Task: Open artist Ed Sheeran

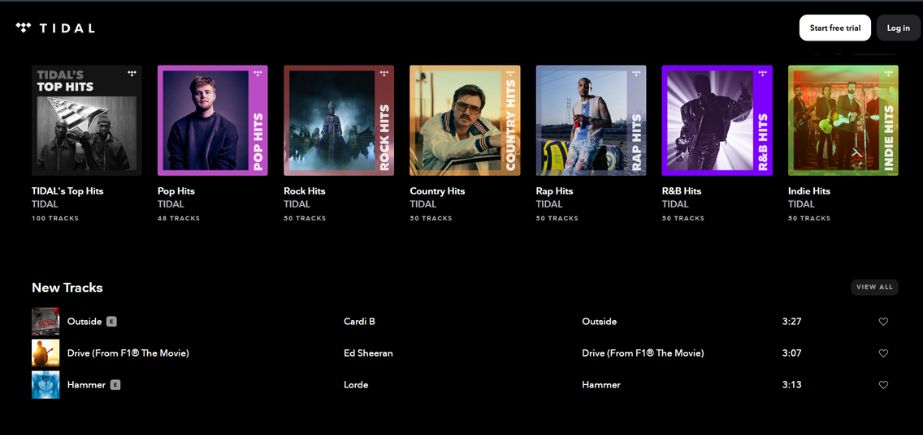Action: [x=368, y=353]
